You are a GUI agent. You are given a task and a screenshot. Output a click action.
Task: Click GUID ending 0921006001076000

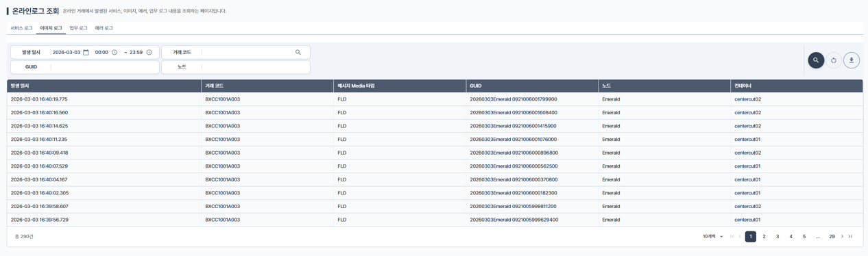(x=514, y=140)
